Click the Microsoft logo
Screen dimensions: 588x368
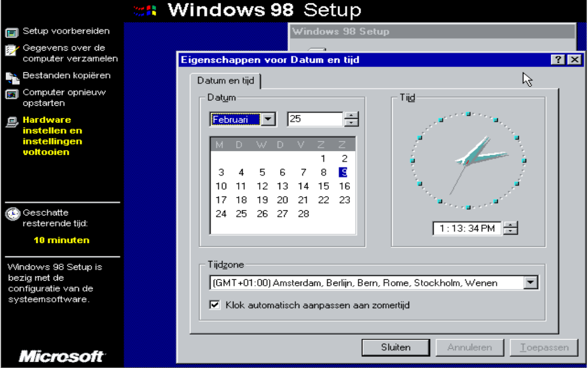point(62,356)
